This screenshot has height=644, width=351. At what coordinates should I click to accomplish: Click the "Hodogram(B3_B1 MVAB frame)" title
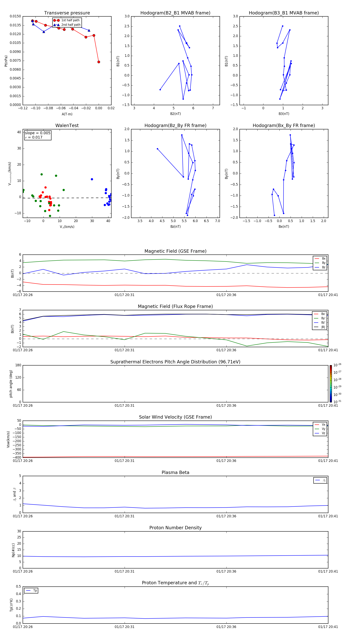[284, 13]
